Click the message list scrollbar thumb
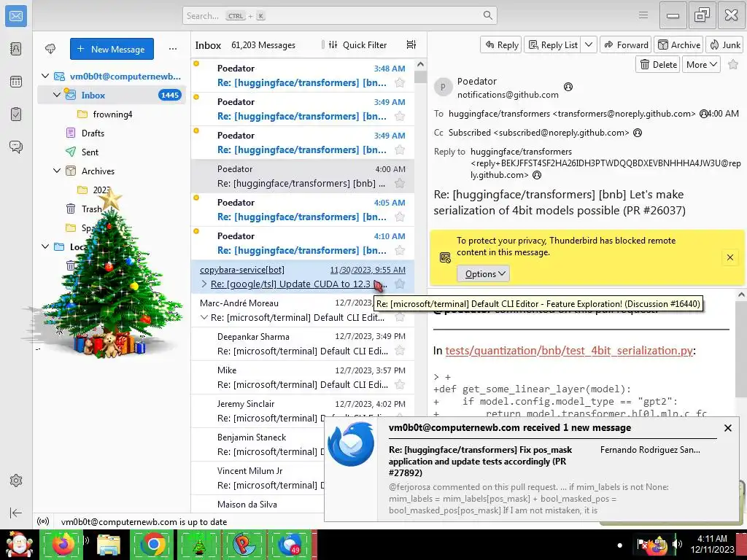The height and width of the screenshot is (560, 747). [x=420, y=77]
